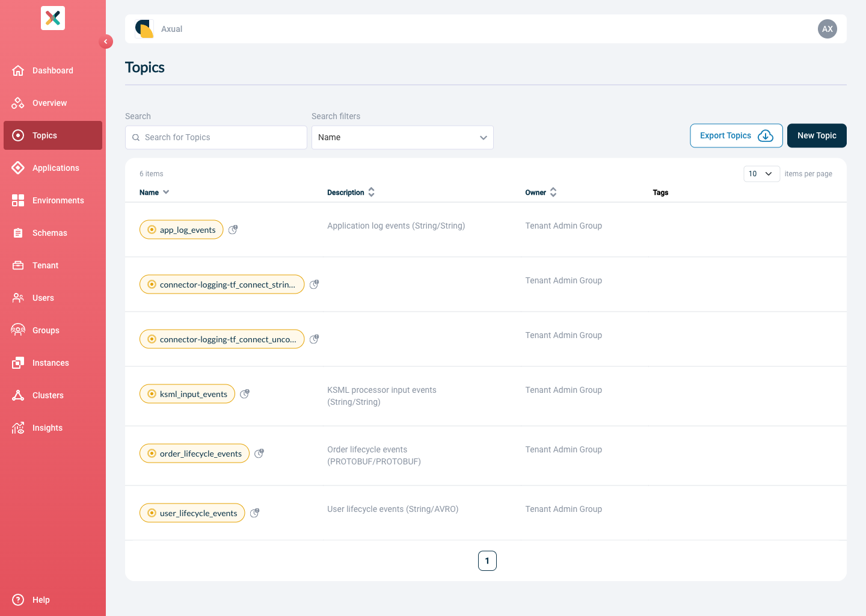Viewport: 866px width, 616px height.
Task: Click the icon beside user_lifecycle_events
Action: coord(255,513)
